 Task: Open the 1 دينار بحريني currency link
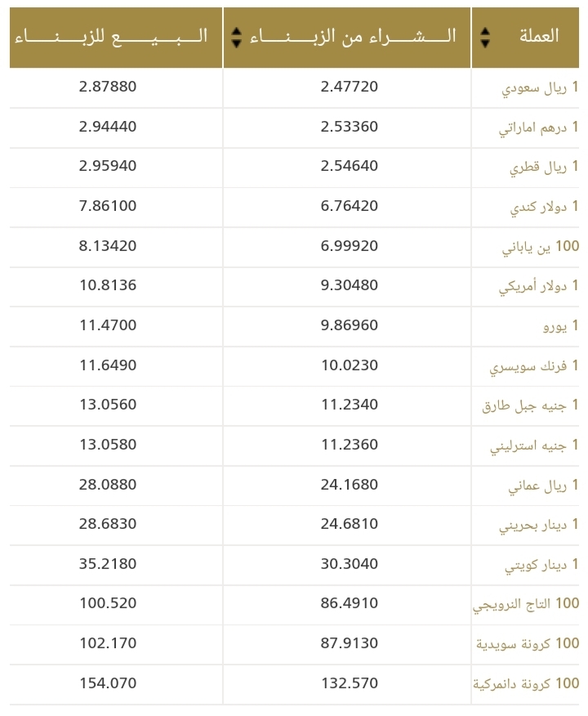(x=538, y=525)
